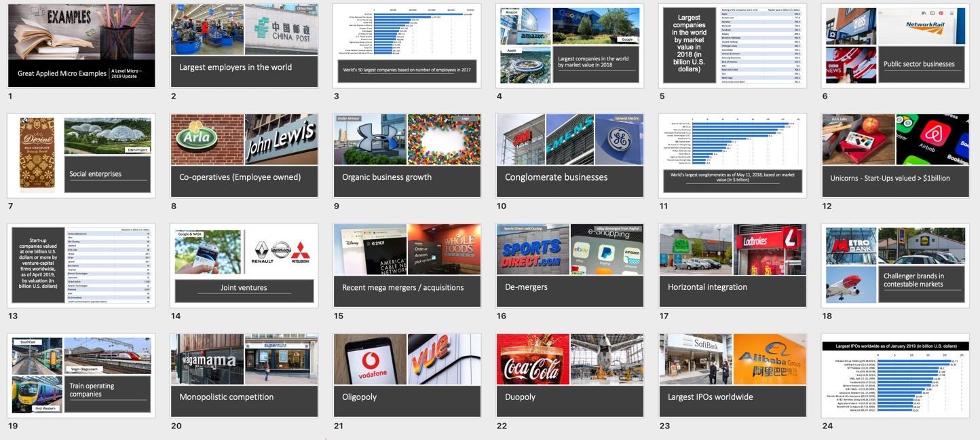Select 'Challenger brands in contestable markets' slide
This screenshot has width=980, height=440.
click(895, 265)
